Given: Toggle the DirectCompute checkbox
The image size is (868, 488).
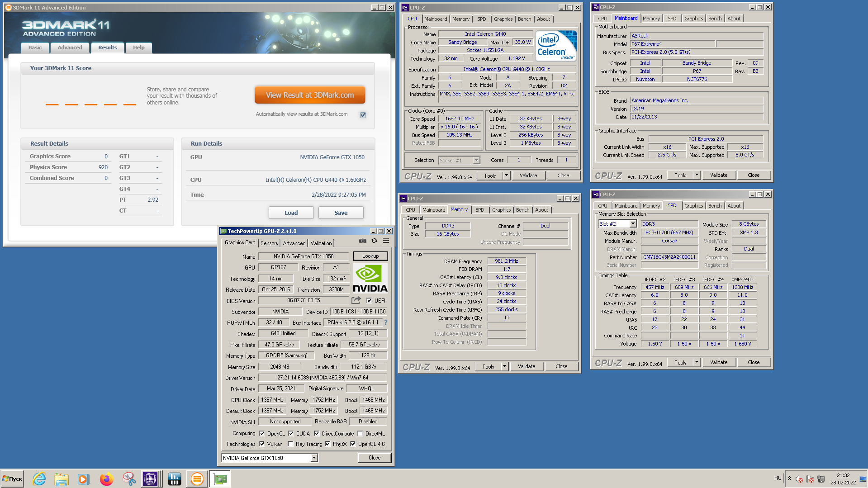Looking at the screenshot, I should [317, 433].
